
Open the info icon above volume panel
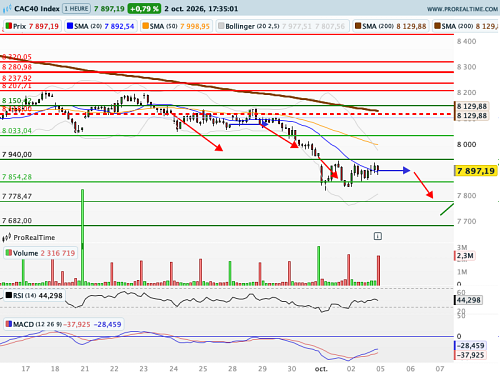(x=377, y=236)
